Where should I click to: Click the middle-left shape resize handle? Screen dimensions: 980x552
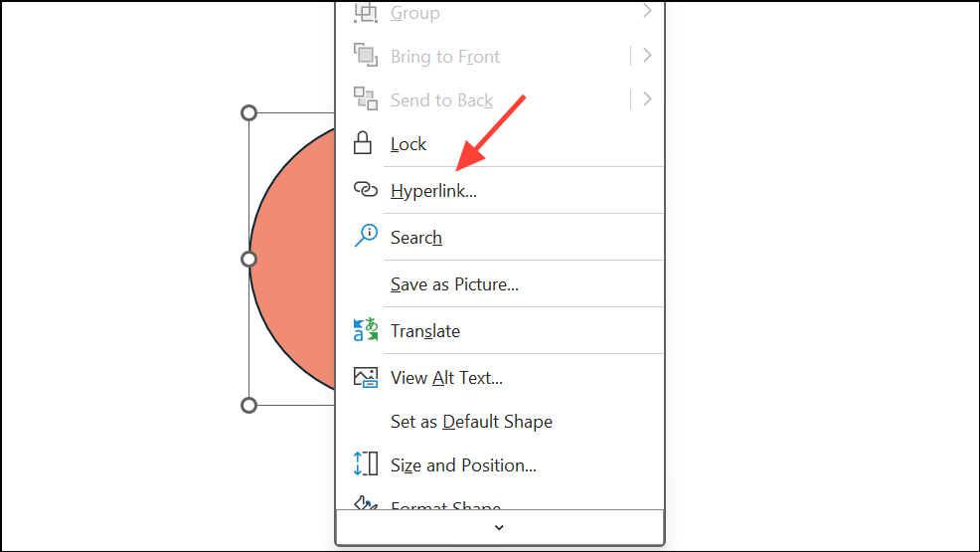pos(248,259)
